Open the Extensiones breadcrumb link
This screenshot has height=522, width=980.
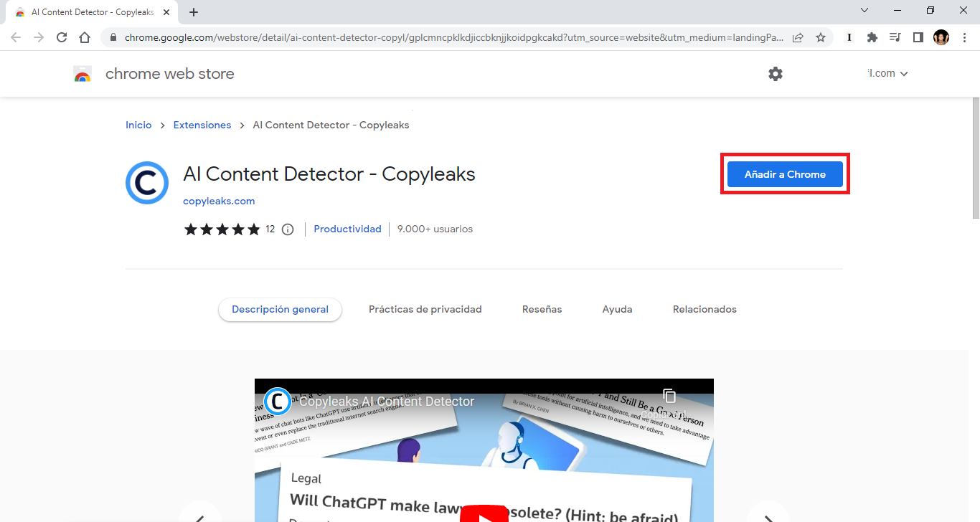[202, 125]
